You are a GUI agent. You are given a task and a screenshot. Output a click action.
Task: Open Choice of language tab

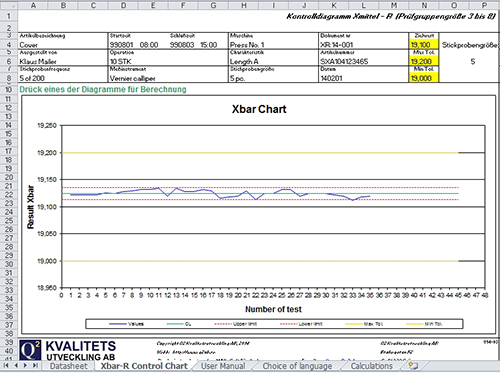tap(297, 366)
